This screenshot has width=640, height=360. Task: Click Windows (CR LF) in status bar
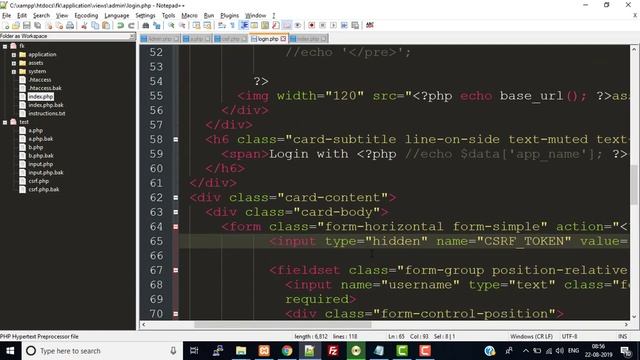coord(531,337)
